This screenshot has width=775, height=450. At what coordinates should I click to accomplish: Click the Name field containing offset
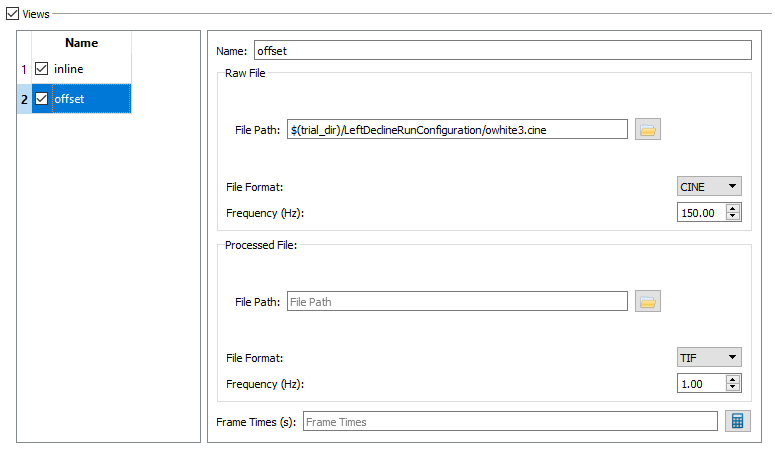(503, 51)
